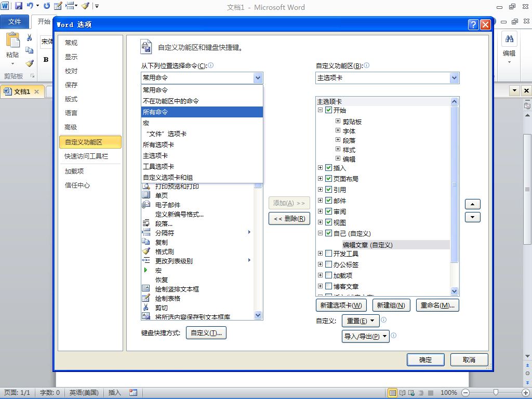Uncheck the 页面布局 tab checkbox
The height and width of the screenshot is (399, 532).
point(328,179)
